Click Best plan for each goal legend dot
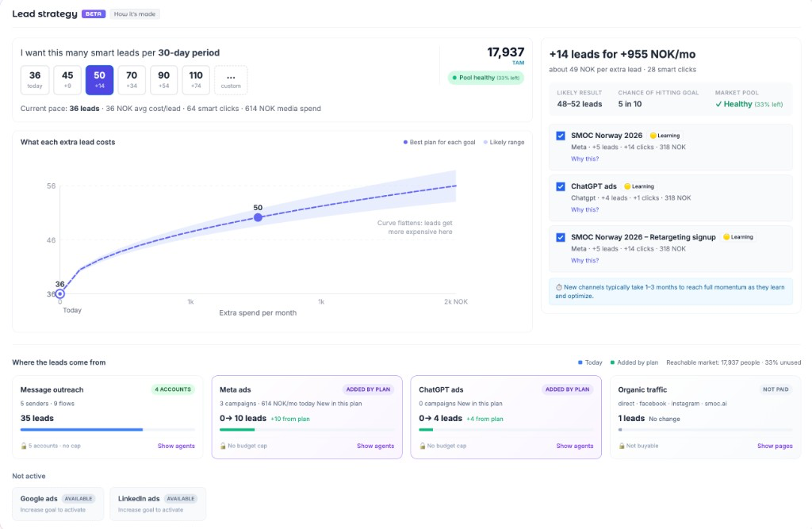812x529 pixels. coord(405,143)
